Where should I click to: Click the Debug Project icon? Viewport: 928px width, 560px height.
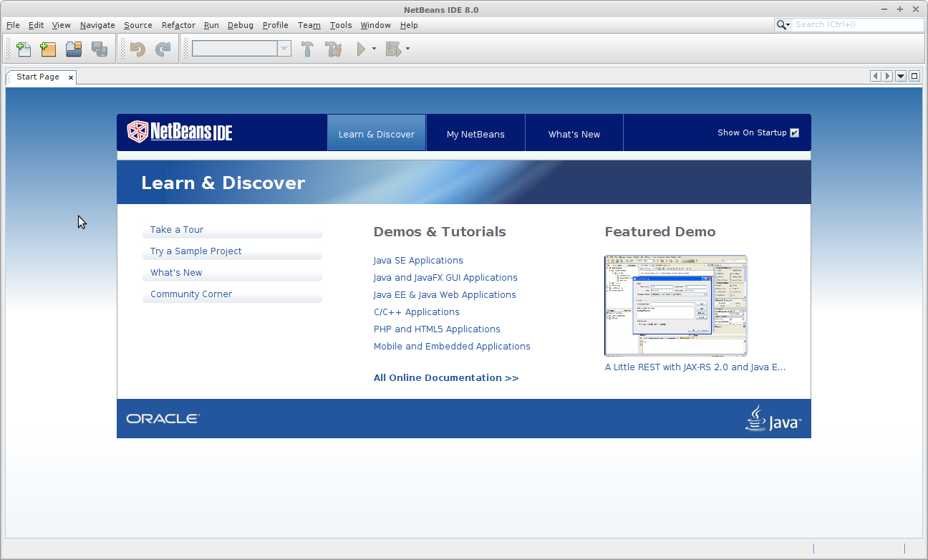(x=393, y=49)
